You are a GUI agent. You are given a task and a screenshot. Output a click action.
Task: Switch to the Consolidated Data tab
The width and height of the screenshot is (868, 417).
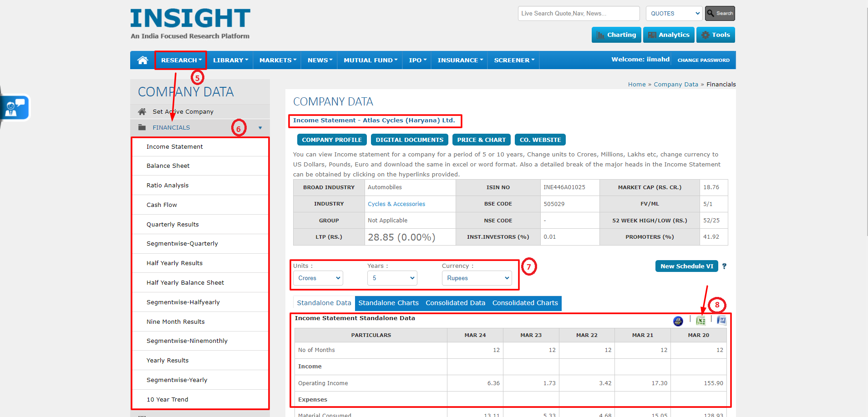pyautogui.click(x=455, y=303)
